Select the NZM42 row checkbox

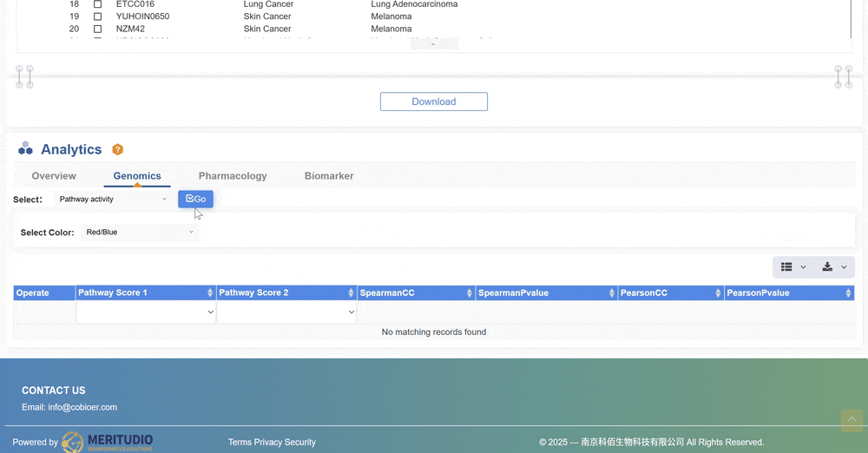coord(97,29)
